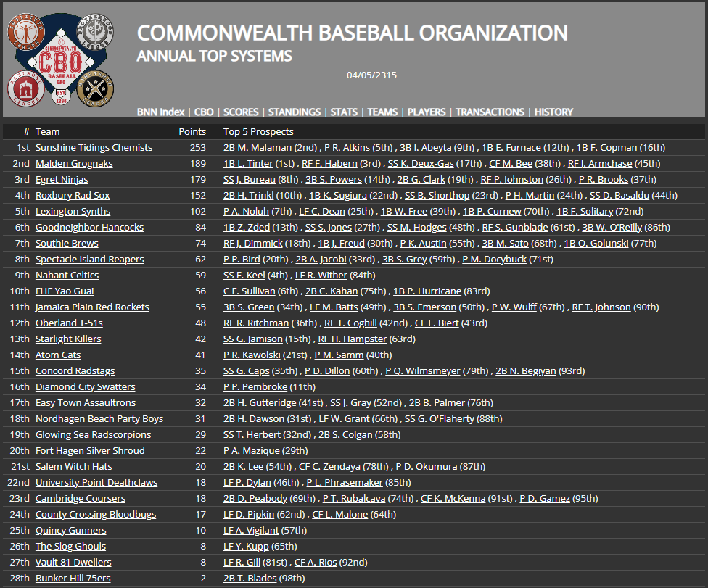Viewport: 708px width, 588px height.
Task: Click the Nahant Celtics link
Action: pos(67,275)
